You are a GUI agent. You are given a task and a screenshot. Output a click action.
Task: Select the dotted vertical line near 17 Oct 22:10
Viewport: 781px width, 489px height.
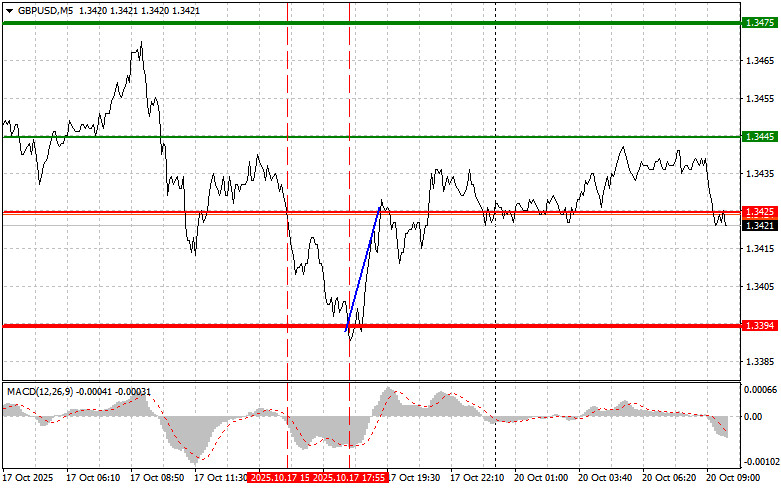[x=496, y=300]
